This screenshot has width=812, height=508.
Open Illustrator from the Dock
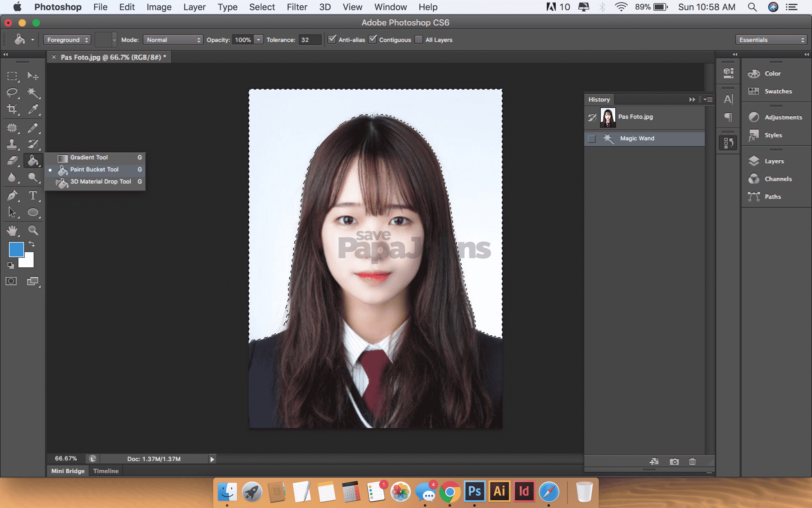pos(499,491)
